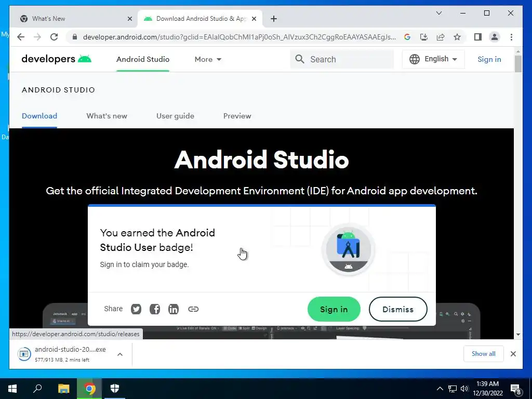Select the Download page tab
This screenshot has width=532, height=399.
[x=39, y=116]
